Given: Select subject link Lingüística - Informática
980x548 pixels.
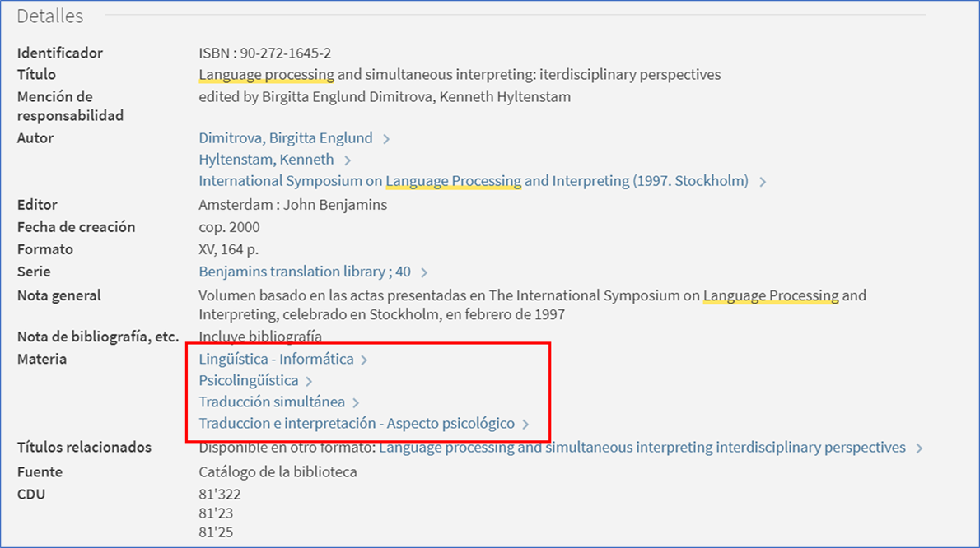Looking at the screenshot, I should 276,360.
